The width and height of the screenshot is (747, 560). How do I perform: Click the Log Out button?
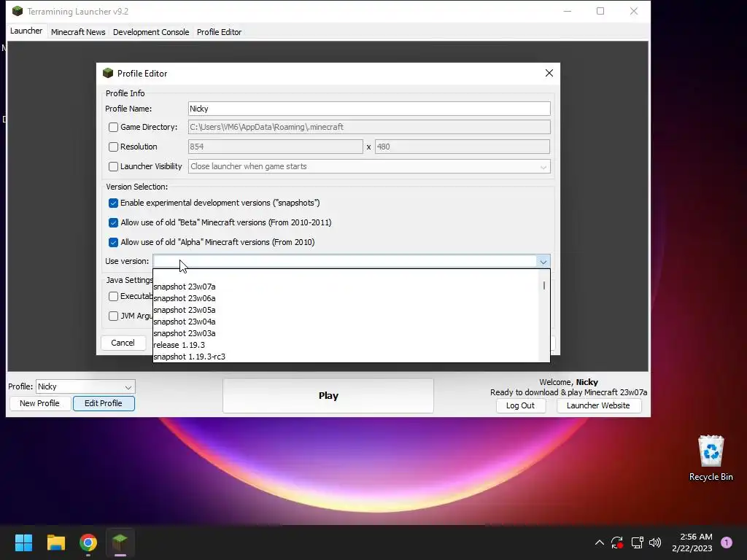click(x=520, y=405)
